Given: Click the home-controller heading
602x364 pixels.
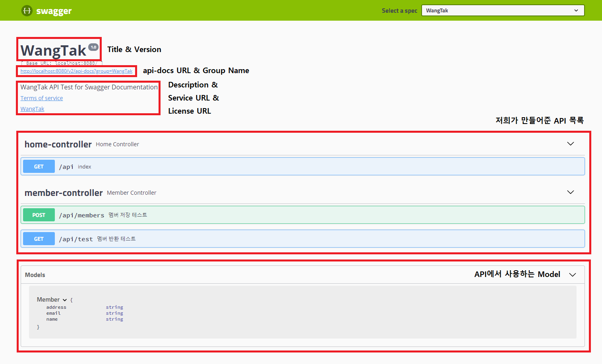Looking at the screenshot, I should pyautogui.click(x=58, y=144).
